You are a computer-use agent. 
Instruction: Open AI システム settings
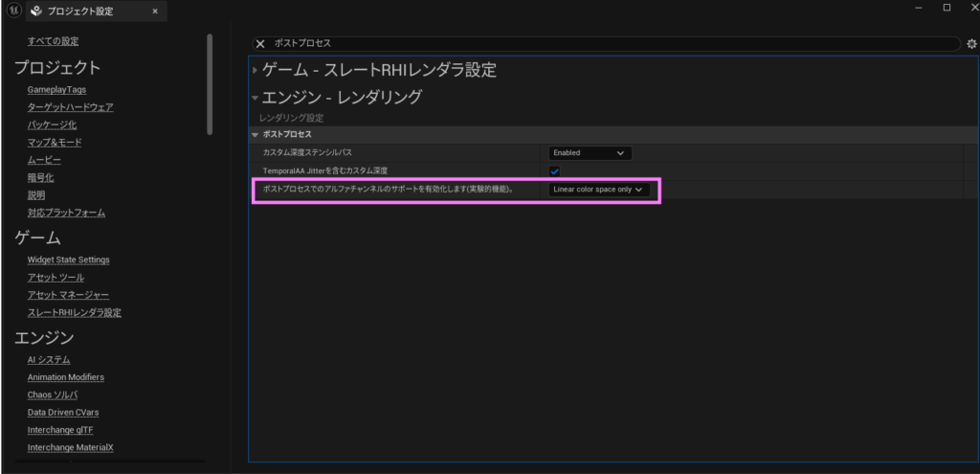[49, 360]
